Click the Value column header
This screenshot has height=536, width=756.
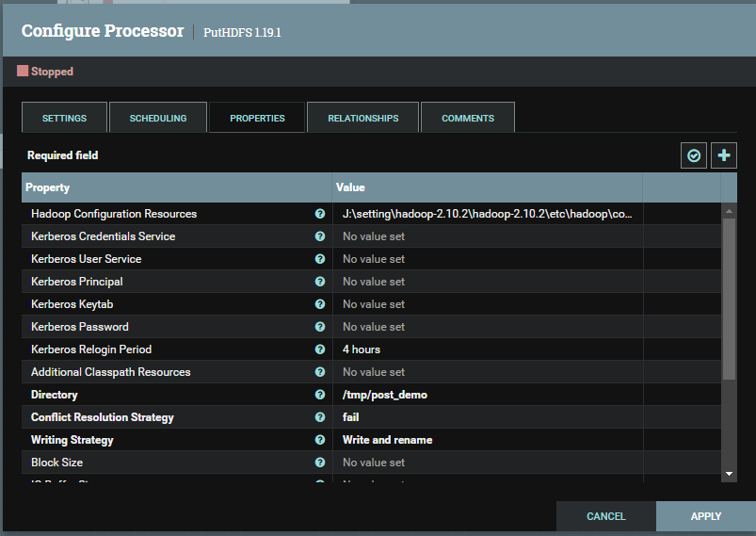[487, 187]
